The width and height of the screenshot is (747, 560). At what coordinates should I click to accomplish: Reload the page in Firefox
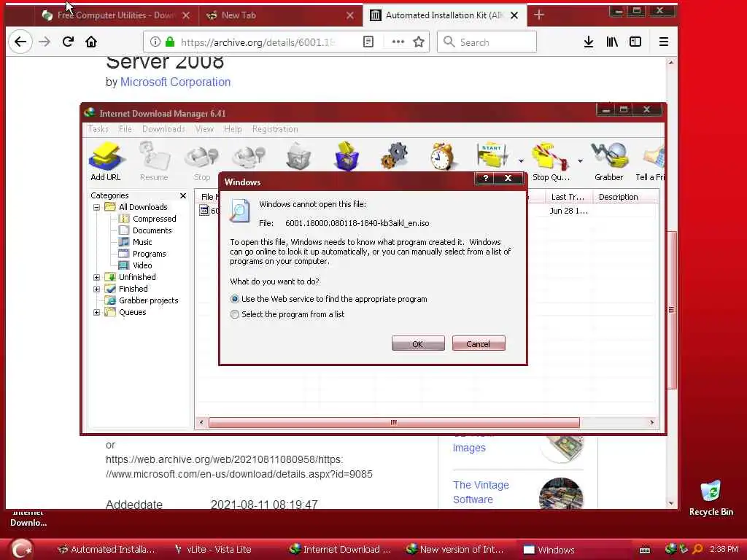pyautogui.click(x=68, y=42)
